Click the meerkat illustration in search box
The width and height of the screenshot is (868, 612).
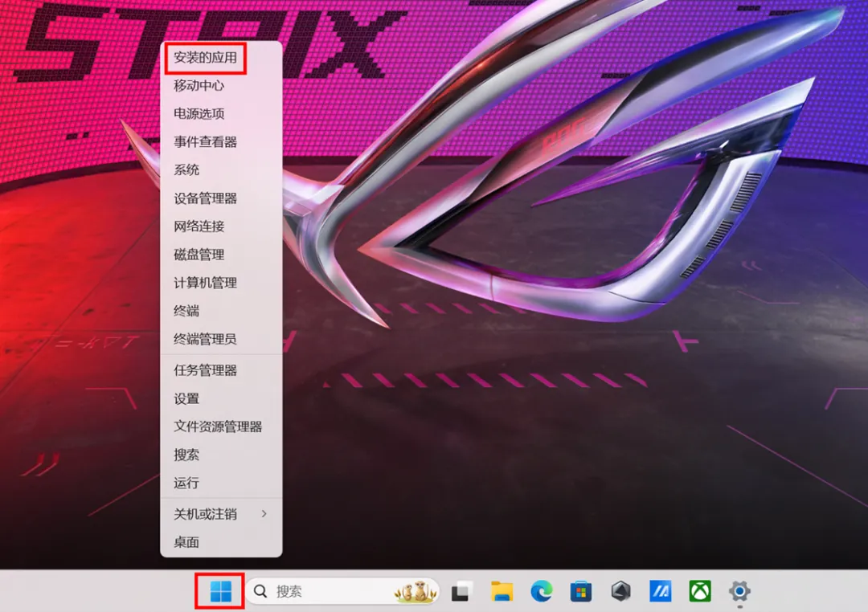[x=416, y=592]
